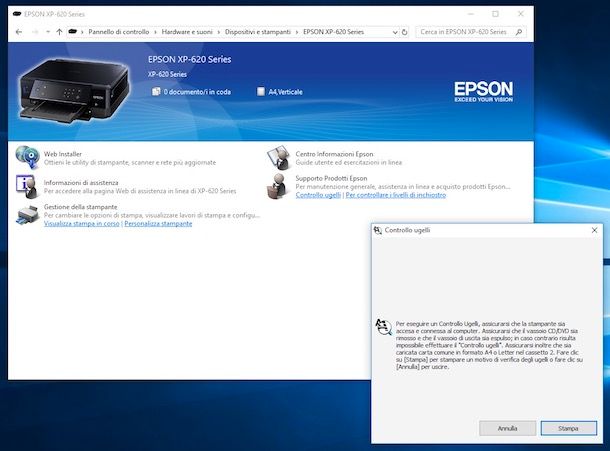Open Pannello di controllo breadcrumb

(x=119, y=32)
